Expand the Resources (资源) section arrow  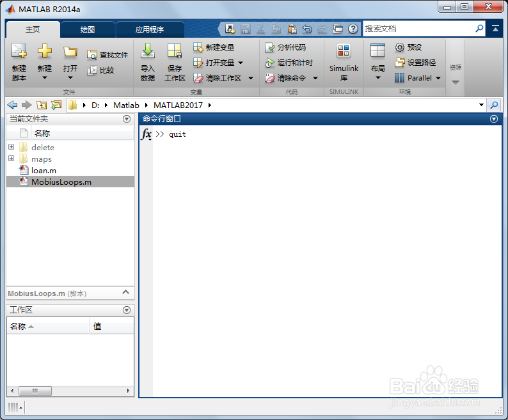(x=456, y=82)
